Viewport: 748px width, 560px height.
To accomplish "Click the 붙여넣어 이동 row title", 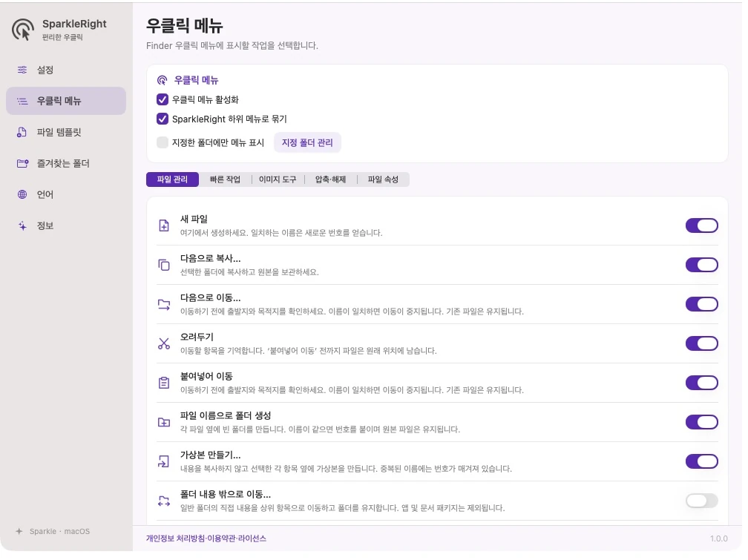I will click(206, 376).
